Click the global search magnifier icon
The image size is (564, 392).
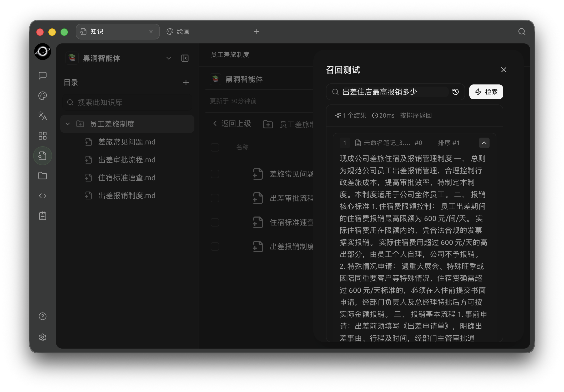pos(522,32)
